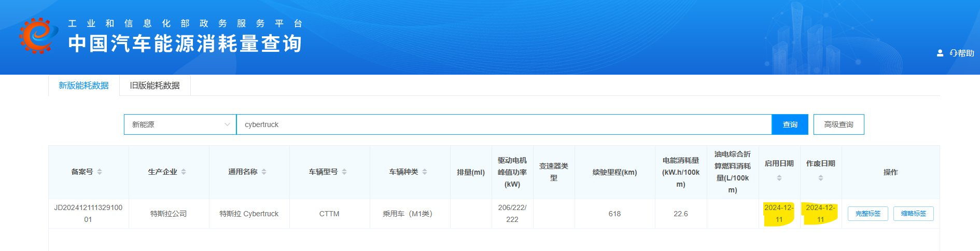Switch to the 旧版能耗数据 tab

click(155, 86)
